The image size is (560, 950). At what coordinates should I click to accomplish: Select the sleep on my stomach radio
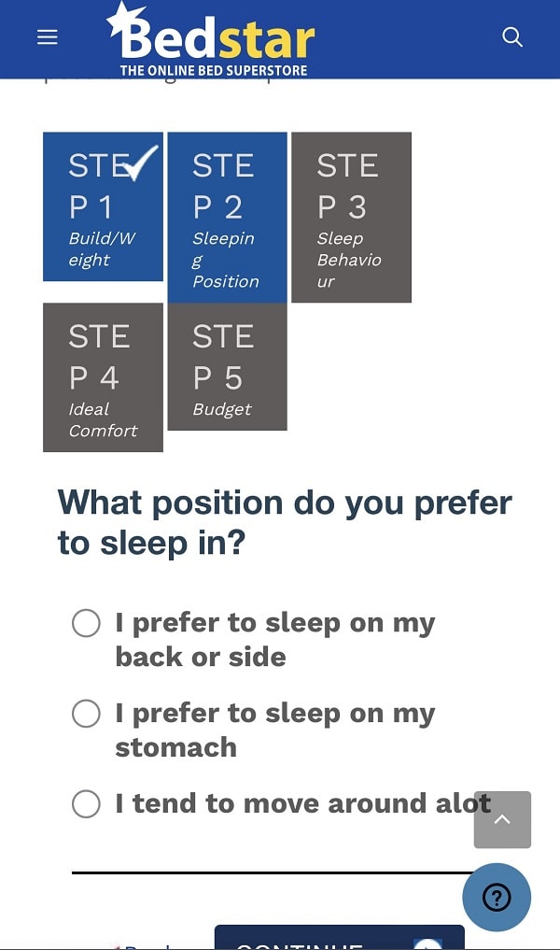(x=86, y=714)
